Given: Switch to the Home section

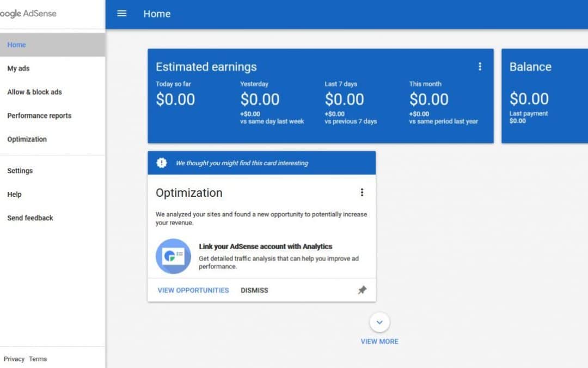Looking at the screenshot, I should [16, 44].
